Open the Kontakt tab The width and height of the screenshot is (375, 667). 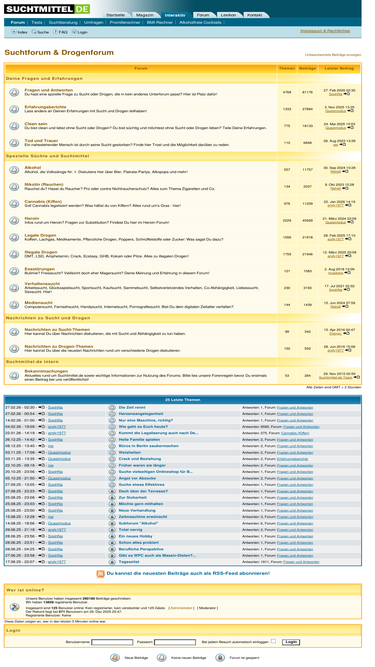pos(255,15)
